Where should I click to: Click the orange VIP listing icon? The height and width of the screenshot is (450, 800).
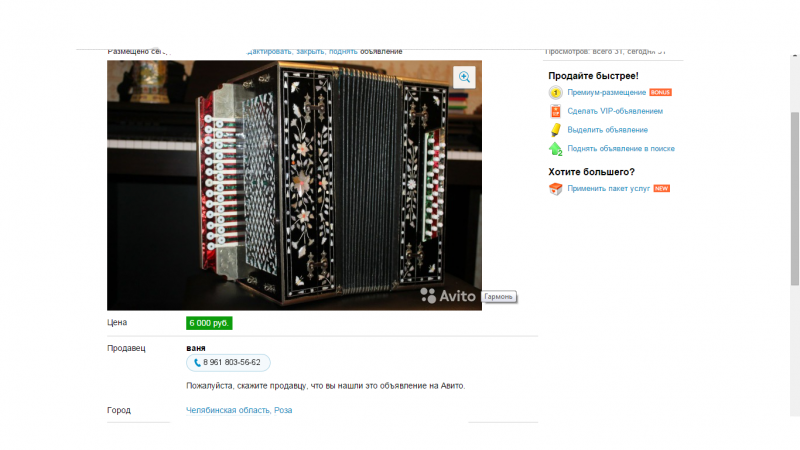coord(556,111)
